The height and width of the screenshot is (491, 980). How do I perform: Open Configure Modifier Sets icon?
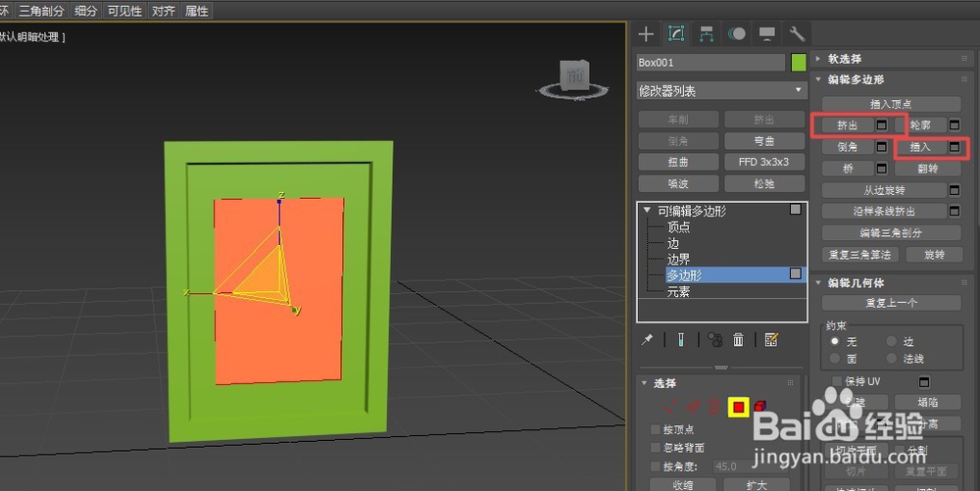(771, 339)
